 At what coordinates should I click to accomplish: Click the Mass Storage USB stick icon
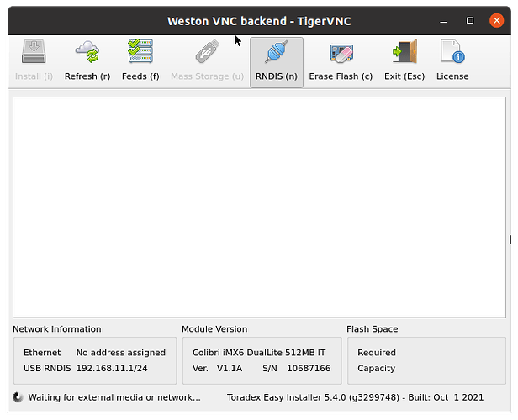pyautogui.click(x=207, y=51)
